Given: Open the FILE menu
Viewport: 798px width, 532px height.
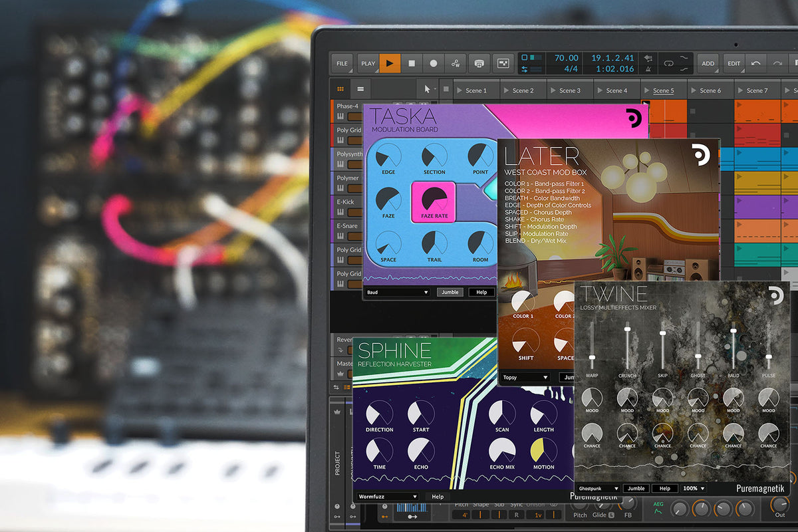Looking at the screenshot, I should pyautogui.click(x=342, y=63).
